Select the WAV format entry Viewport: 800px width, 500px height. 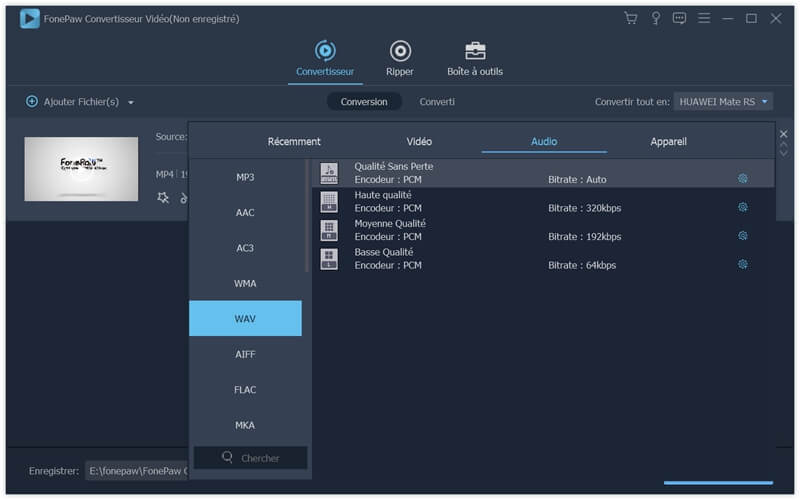pos(245,318)
